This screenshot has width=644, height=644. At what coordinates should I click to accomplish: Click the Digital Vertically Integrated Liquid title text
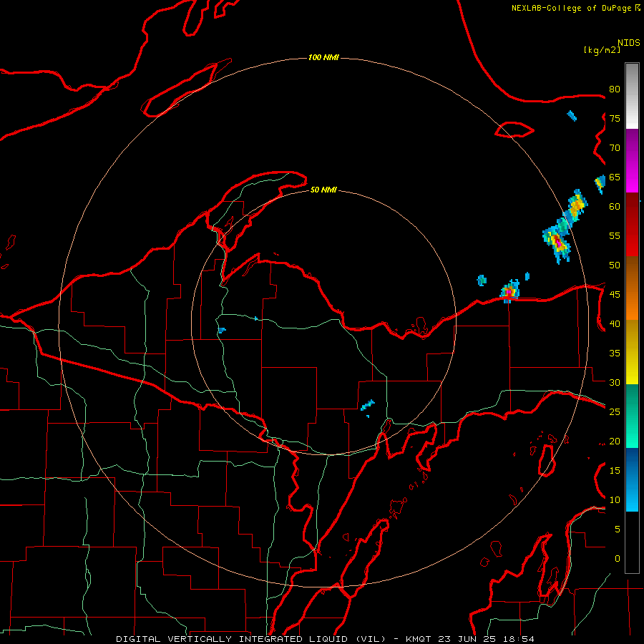click(x=253, y=639)
